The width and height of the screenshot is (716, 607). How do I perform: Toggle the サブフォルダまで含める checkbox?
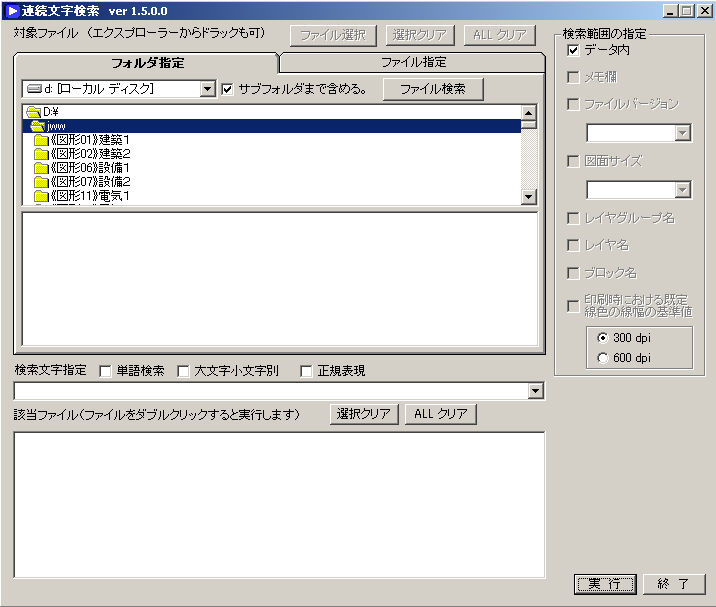pyautogui.click(x=227, y=89)
